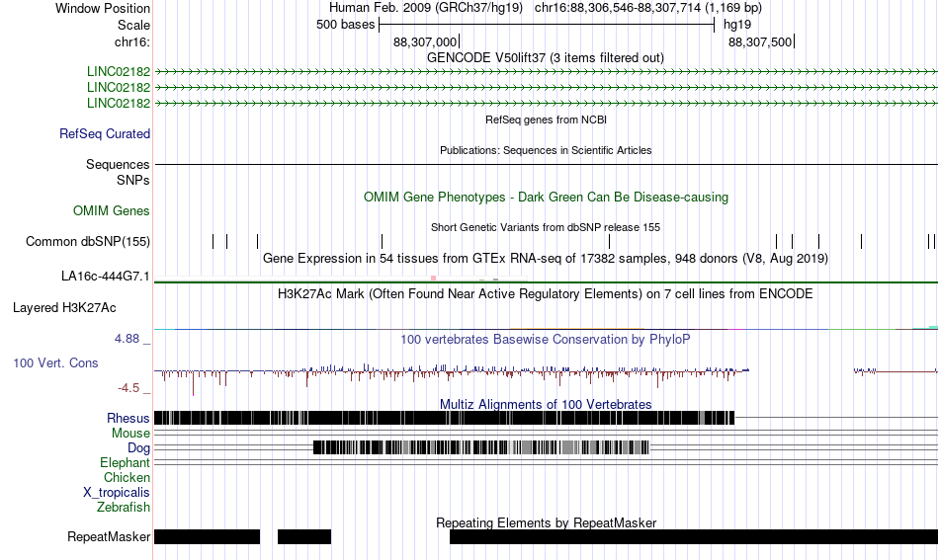Click the Zebrafish species label

pyautogui.click(x=124, y=508)
